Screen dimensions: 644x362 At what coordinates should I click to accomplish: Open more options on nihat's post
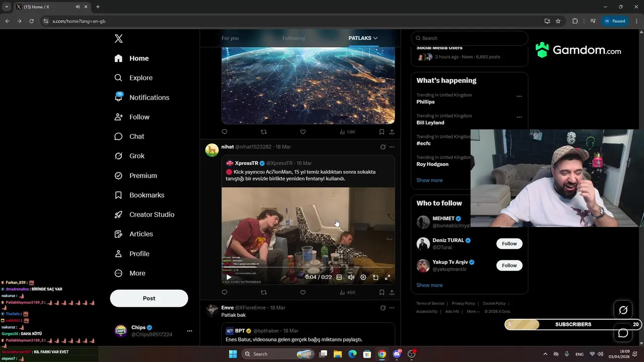[x=392, y=147]
